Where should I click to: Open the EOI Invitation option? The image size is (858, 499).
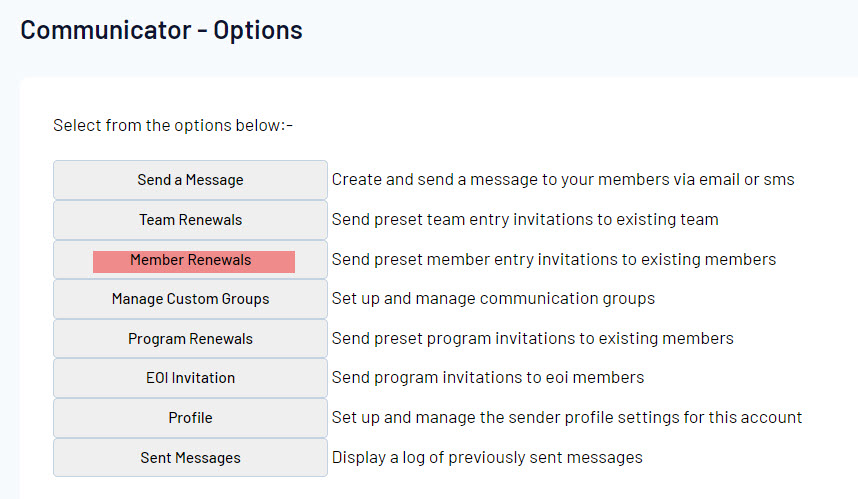[x=190, y=378]
